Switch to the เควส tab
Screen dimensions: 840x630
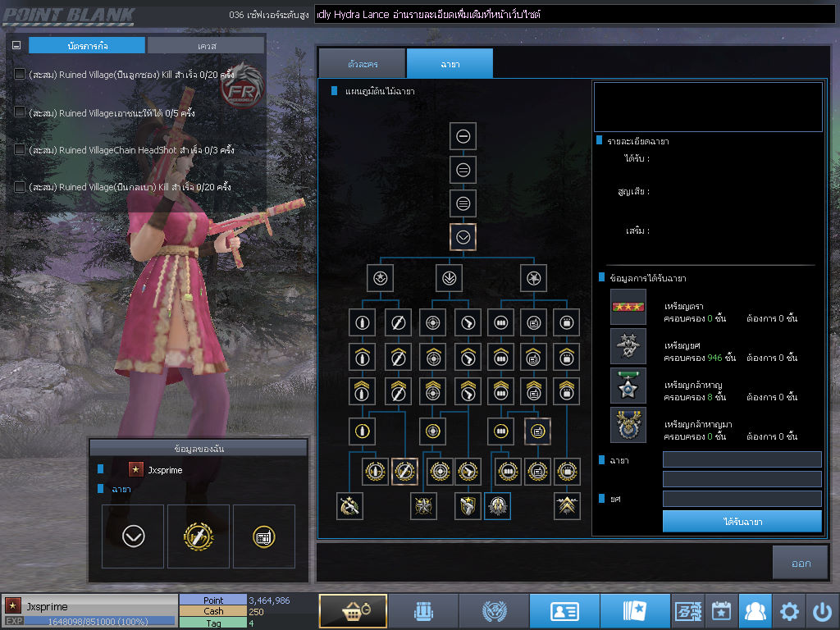tap(206, 46)
